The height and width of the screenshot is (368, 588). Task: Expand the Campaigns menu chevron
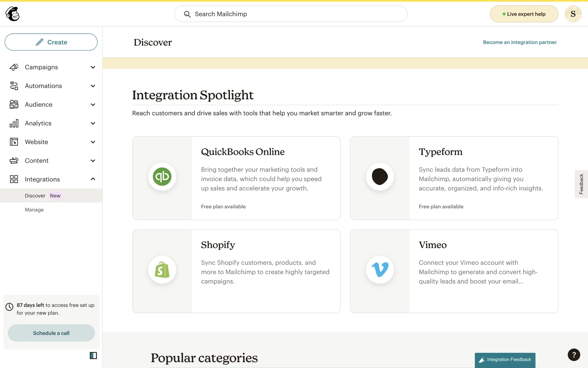pyautogui.click(x=93, y=67)
